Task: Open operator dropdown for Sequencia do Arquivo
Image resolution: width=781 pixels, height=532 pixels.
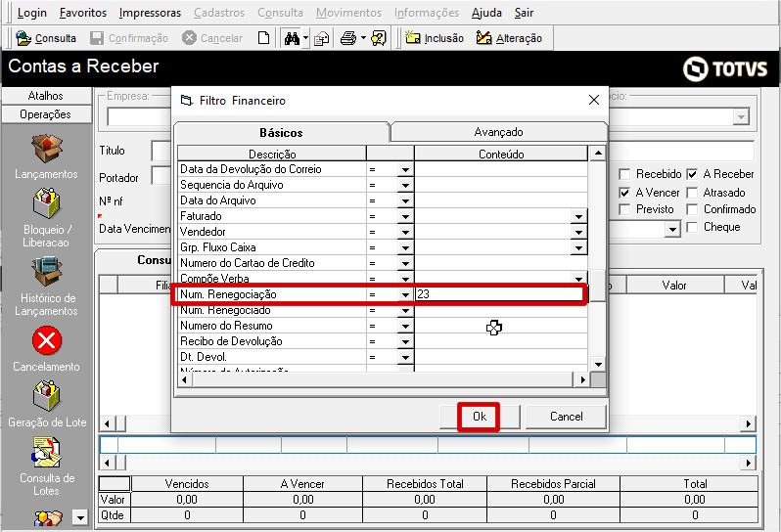Action: [x=405, y=185]
